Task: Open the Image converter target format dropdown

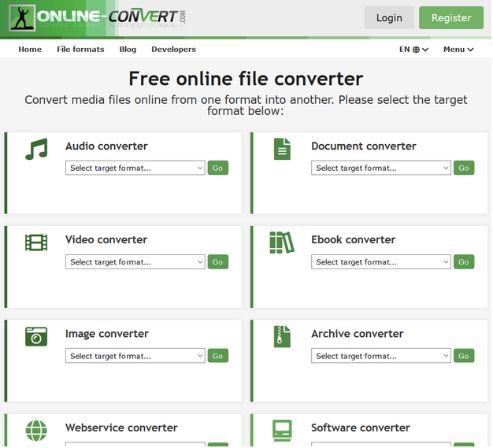Action: point(135,356)
